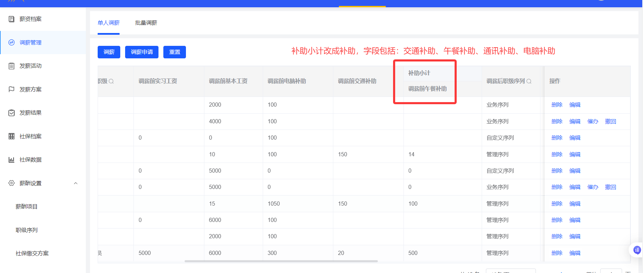This screenshot has height=273, width=644.
Task: Switch to the 批量调薪 tab
Action: (x=146, y=23)
